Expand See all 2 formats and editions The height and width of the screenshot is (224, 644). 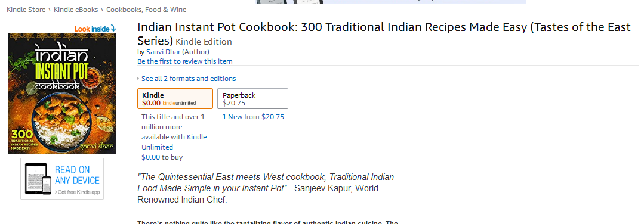click(189, 79)
